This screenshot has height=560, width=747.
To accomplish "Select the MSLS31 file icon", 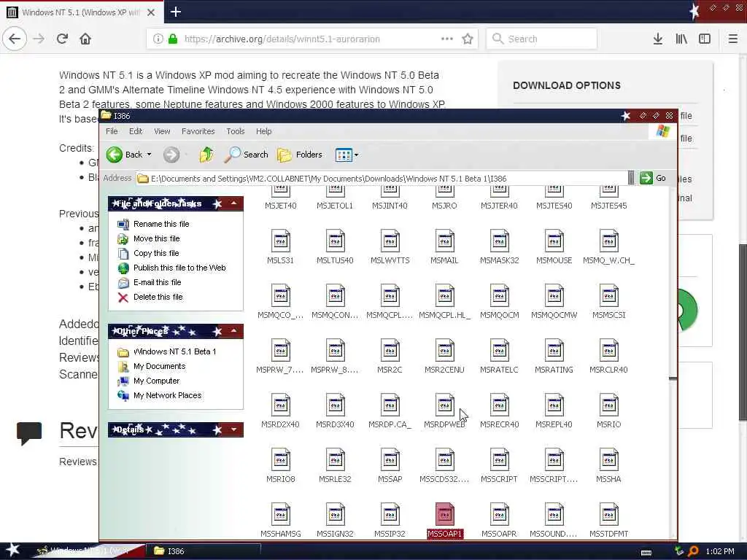I will pos(281,241).
